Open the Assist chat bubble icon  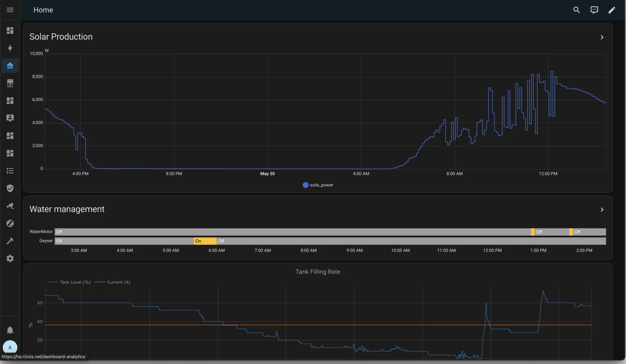pyautogui.click(x=594, y=10)
